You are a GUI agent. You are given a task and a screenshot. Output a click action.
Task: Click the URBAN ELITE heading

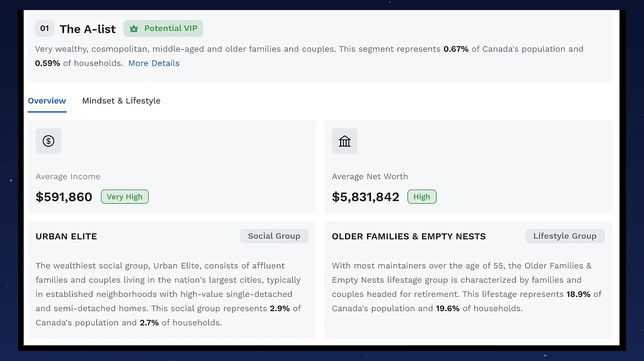66,237
